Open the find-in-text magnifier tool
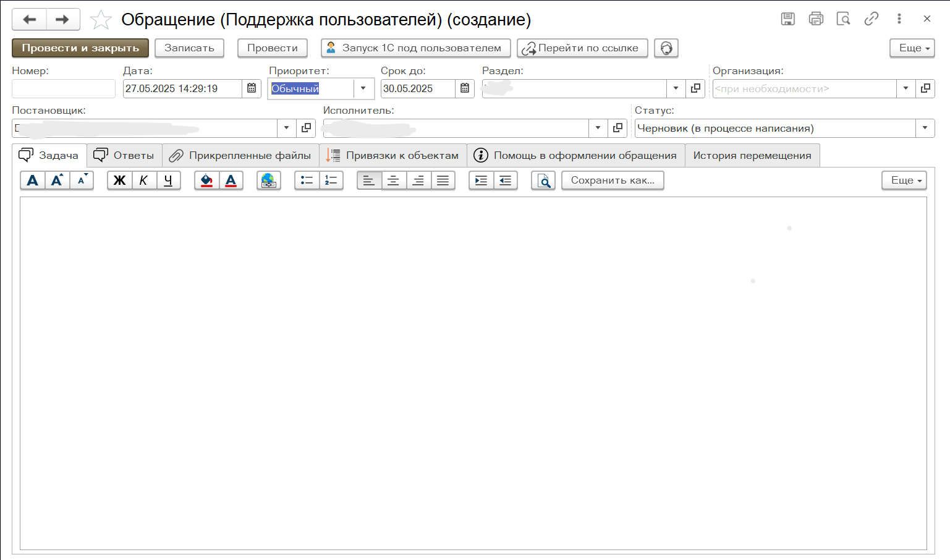 543,180
